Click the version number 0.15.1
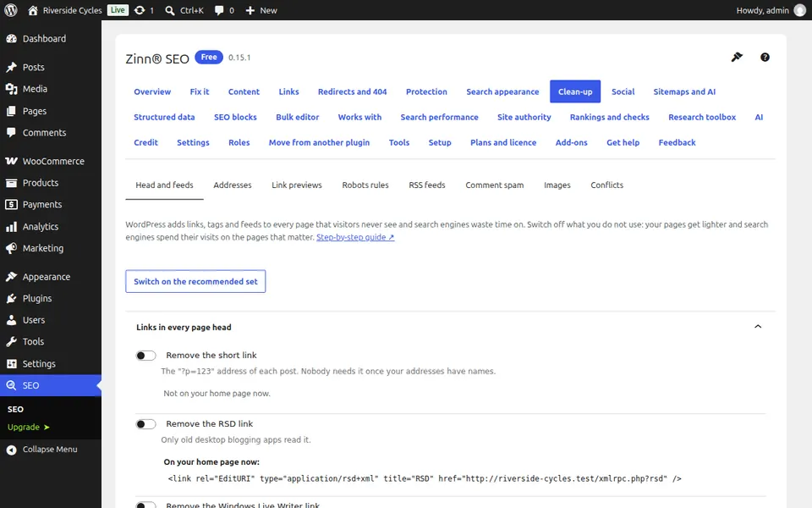 pos(239,58)
